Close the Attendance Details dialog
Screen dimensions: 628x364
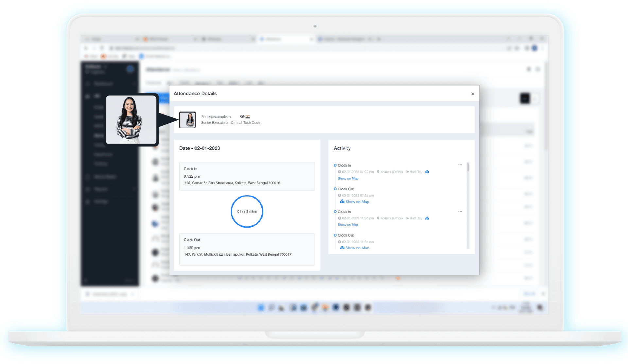pos(473,94)
